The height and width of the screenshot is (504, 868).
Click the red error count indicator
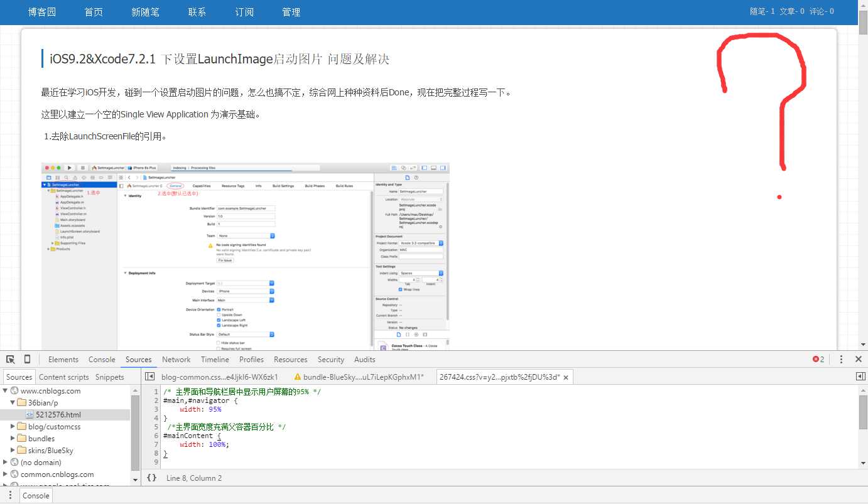[x=818, y=359]
